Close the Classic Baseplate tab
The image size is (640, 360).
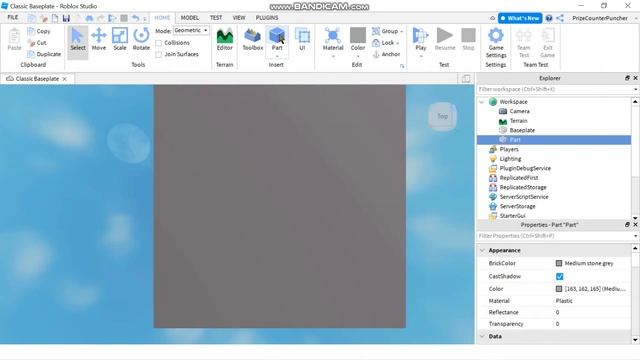pos(64,79)
